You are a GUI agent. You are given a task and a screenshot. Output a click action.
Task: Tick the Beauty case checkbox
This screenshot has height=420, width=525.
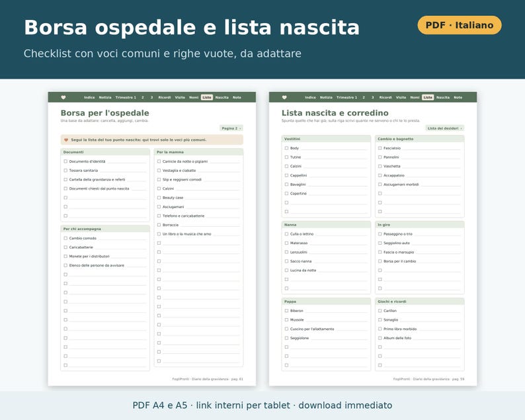[159, 198]
